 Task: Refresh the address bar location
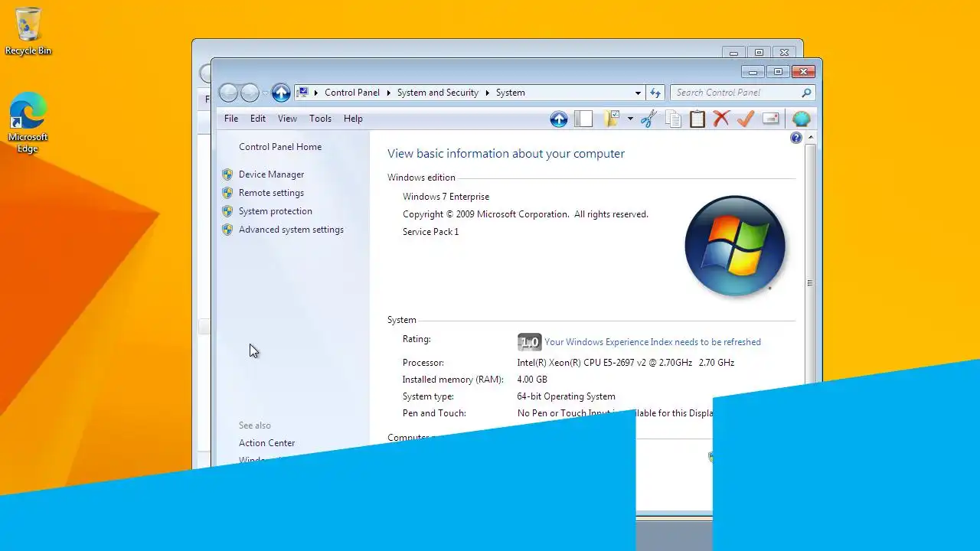click(x=655, y=93)
